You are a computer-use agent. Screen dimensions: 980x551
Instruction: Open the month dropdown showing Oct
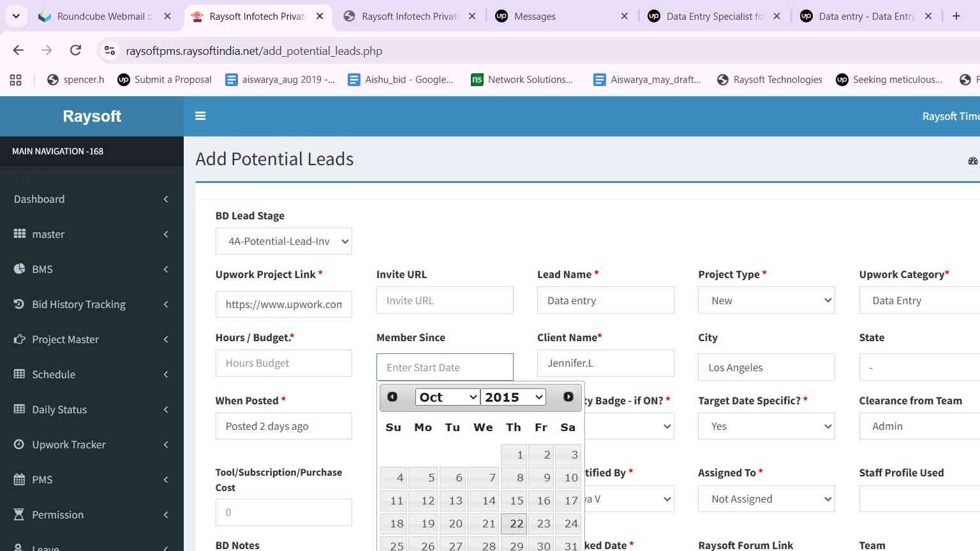[x=447, y=397]
